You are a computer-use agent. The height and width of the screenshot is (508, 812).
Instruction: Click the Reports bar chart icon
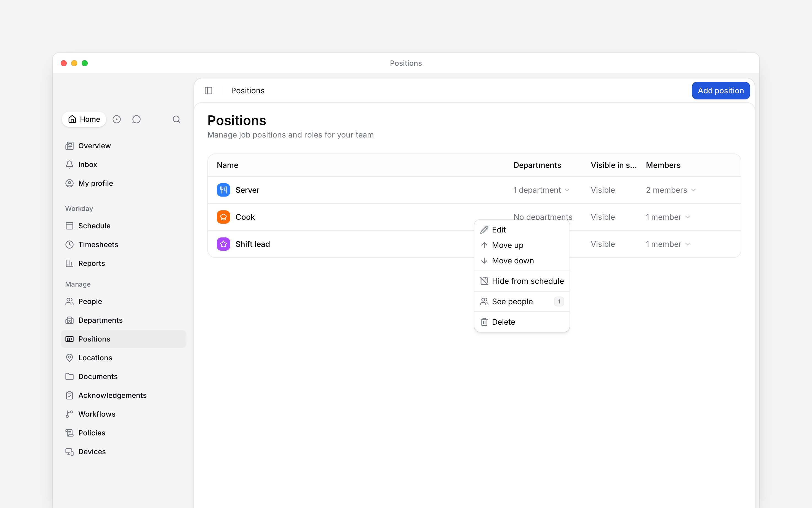click(x=70, y=263)
